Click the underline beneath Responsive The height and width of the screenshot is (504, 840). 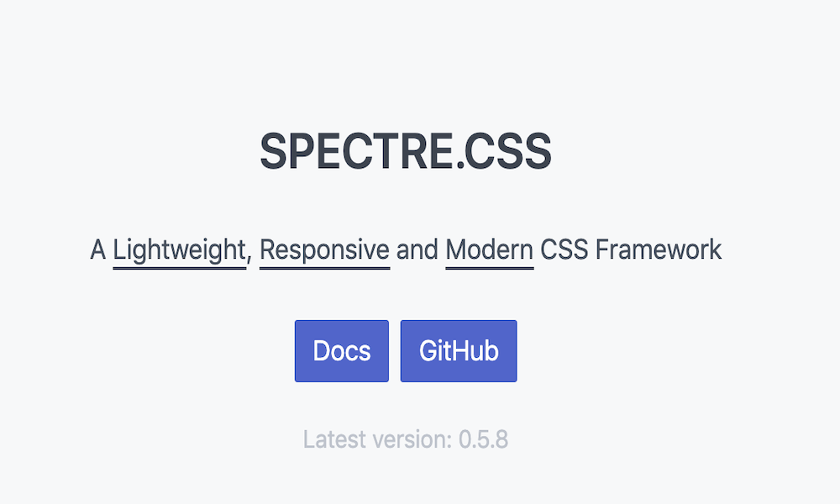(324, 268)
